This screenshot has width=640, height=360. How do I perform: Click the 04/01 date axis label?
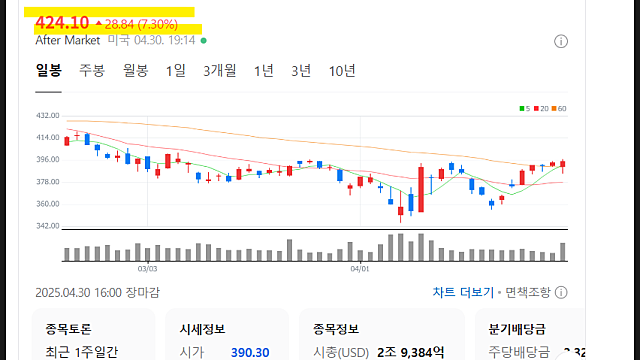[360, 269]
